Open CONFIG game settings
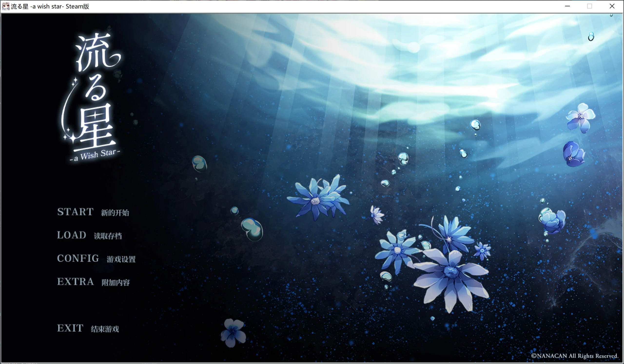The height and width of the screenshot is (364, 624). point(78,258)
